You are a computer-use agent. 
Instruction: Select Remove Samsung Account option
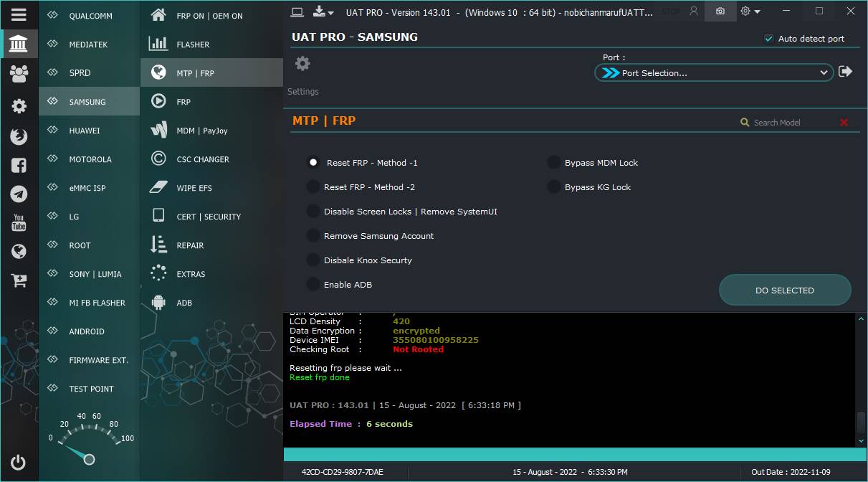tap(313, 236)
